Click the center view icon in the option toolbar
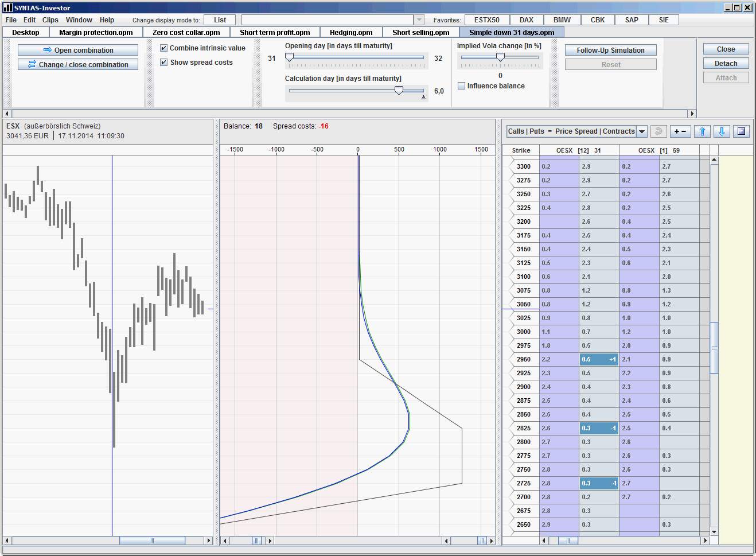 pyautogui.click(x=742, y=131)
